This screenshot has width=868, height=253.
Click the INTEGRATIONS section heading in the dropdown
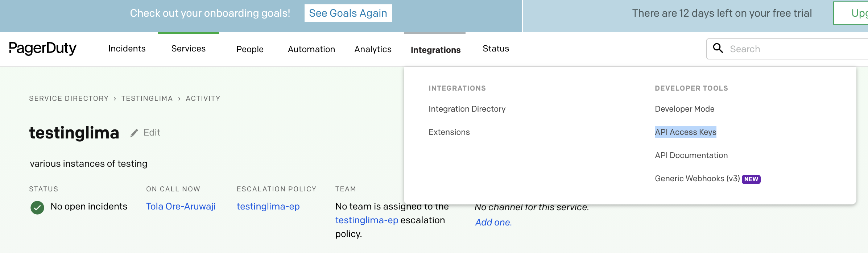pos(457,88)
